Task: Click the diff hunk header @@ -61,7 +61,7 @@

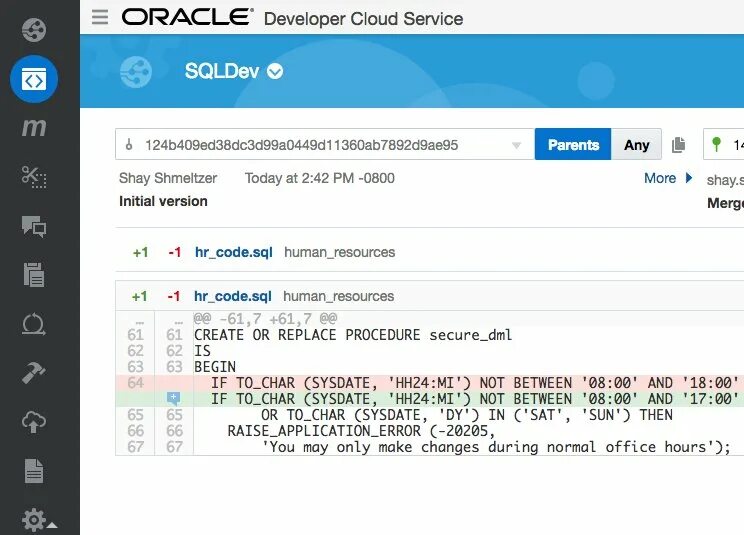Action: [x=265, y=319]
